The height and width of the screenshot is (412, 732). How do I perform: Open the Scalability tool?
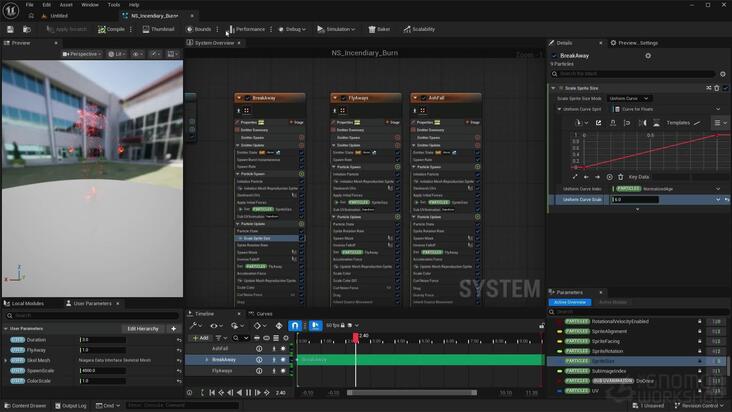tap(419, 29)
